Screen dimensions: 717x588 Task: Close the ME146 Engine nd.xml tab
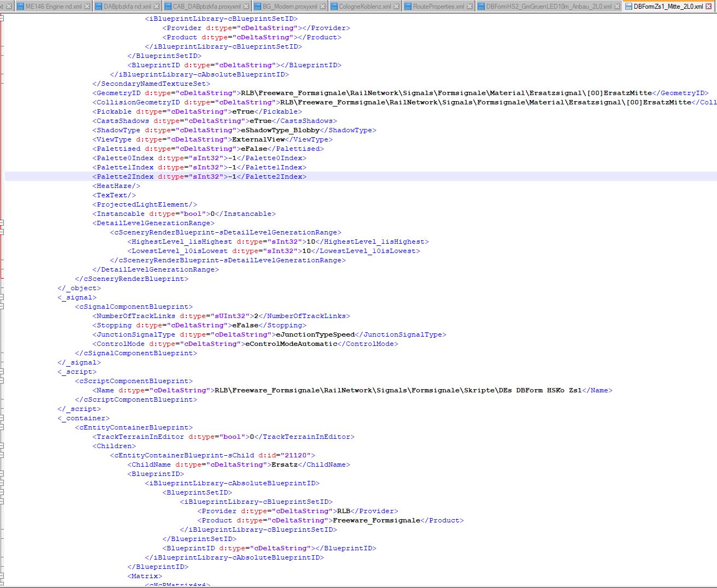(x=88, y=7)
